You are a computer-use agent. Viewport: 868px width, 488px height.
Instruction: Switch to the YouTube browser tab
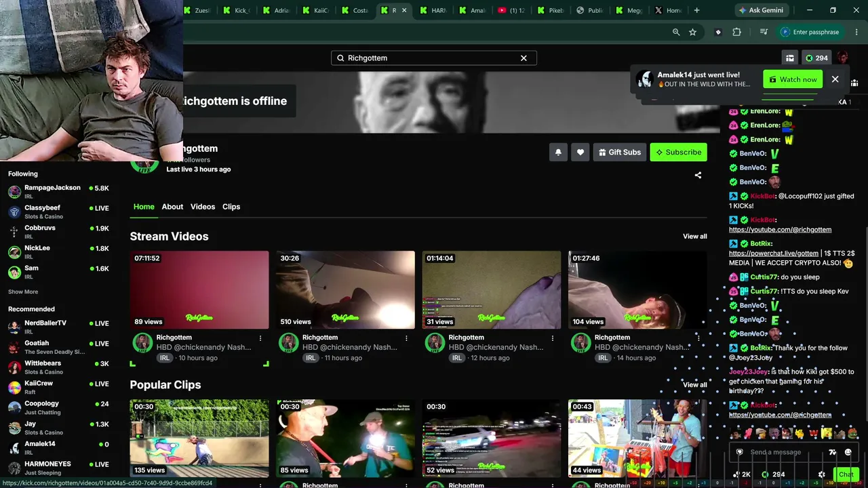tap(511, 10)
